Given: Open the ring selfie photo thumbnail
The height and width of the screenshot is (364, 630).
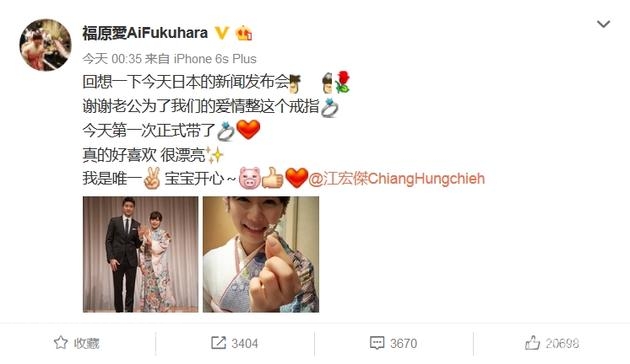Looking at the screenshot, I should pos(261,254).
